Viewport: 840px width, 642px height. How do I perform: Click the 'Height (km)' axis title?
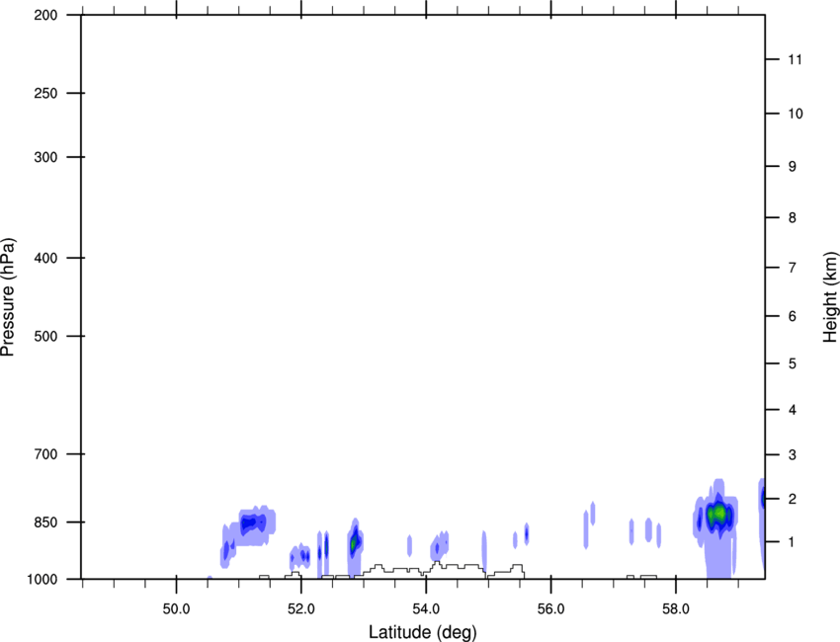tap(830, 297)
